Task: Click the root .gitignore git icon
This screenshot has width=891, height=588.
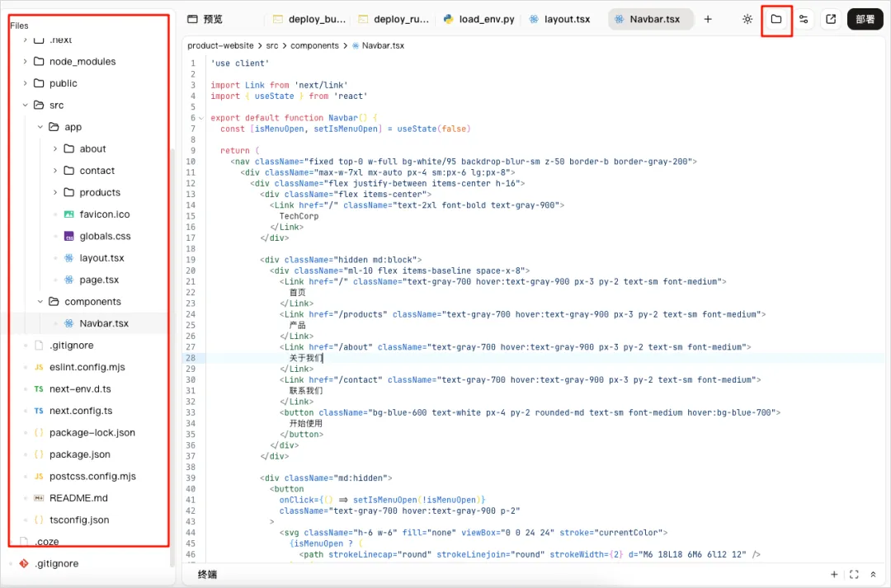Action: point(24,563)
